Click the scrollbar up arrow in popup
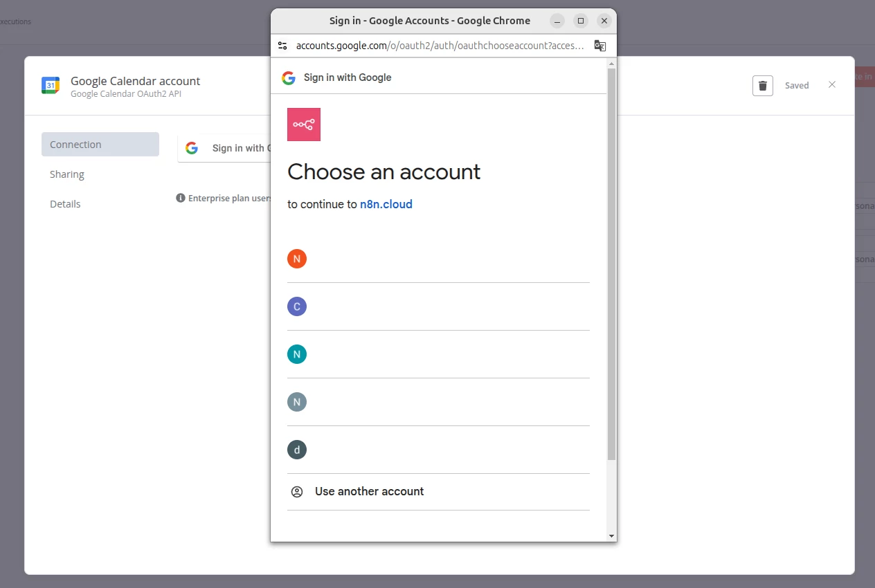This screenshot has height=588, width=875. tap(611, 64)
